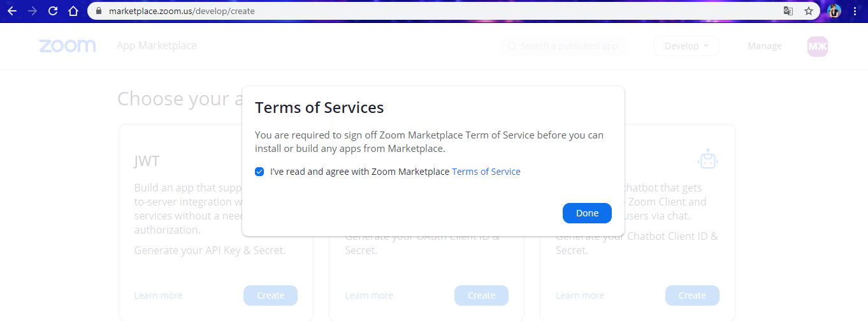Open the browser home page icon
Screen dimensions: 868x321
pos(73,11)
